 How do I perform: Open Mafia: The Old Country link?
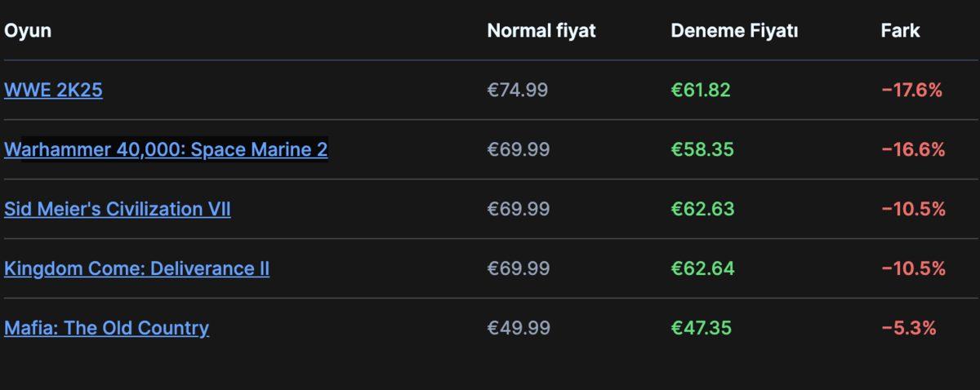106,328
